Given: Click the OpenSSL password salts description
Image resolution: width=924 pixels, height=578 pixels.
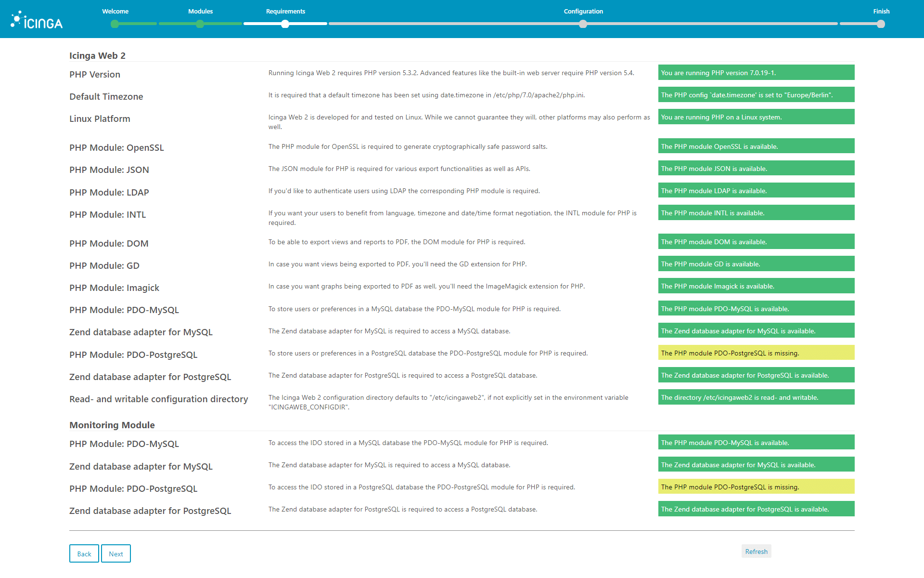Looking at the screenshot, I should 408,146.
